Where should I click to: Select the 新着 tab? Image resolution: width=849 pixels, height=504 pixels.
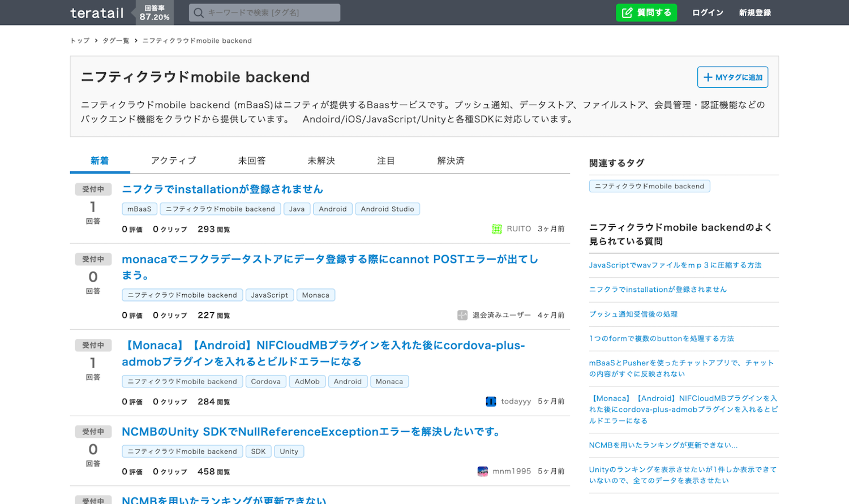pos(100,161)
